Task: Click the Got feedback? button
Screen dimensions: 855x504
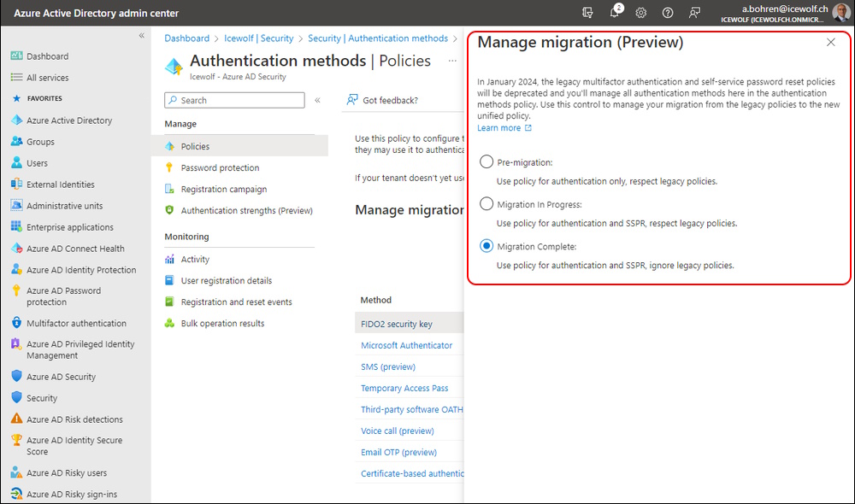Action: click(383, 100)
